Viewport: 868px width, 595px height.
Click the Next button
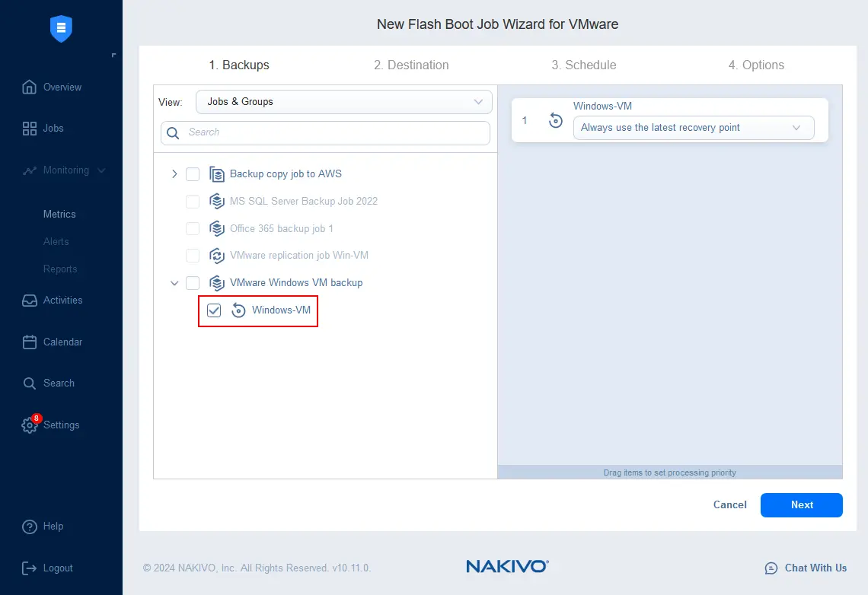(802, 505)
